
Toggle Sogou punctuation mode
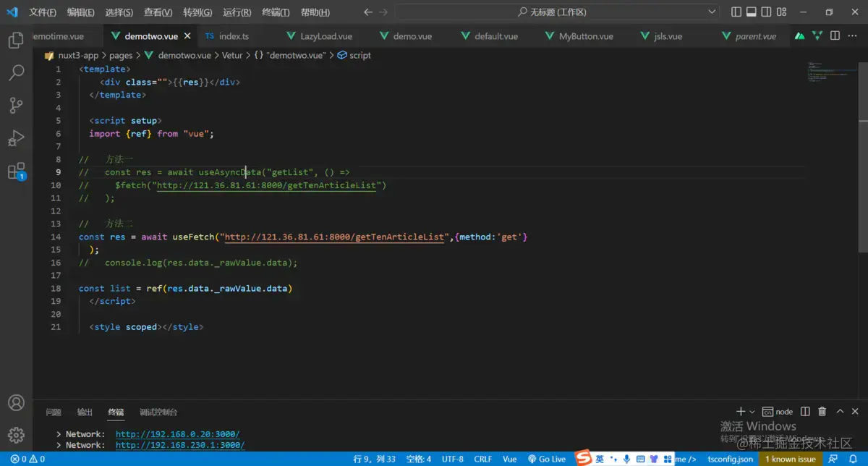[x=613, y=459]
